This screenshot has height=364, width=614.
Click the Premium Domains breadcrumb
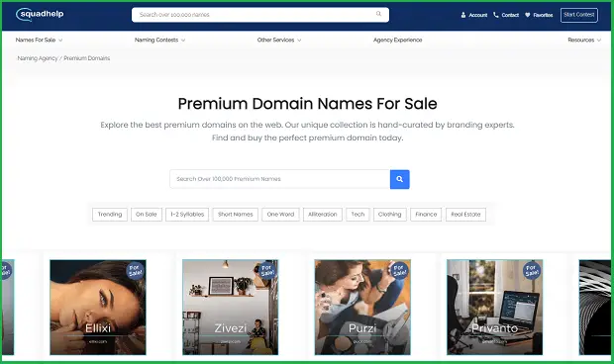pyautogui.click(x=87, y=58)
